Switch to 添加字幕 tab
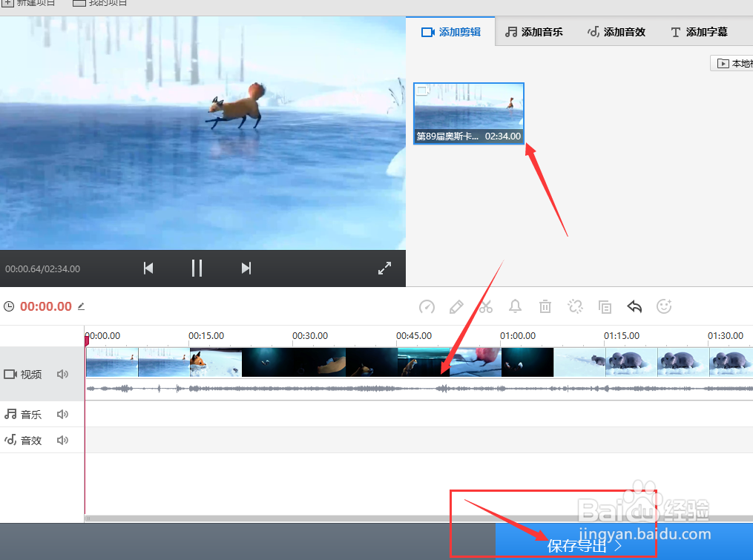The height and width of the screenshot is (560, 753). 699,32
